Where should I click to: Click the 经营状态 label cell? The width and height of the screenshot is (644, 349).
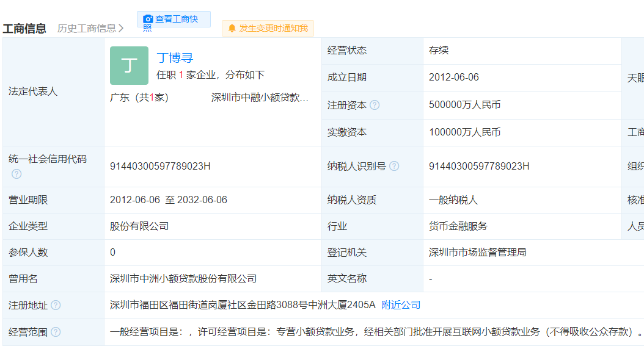[x=373, y=51]
